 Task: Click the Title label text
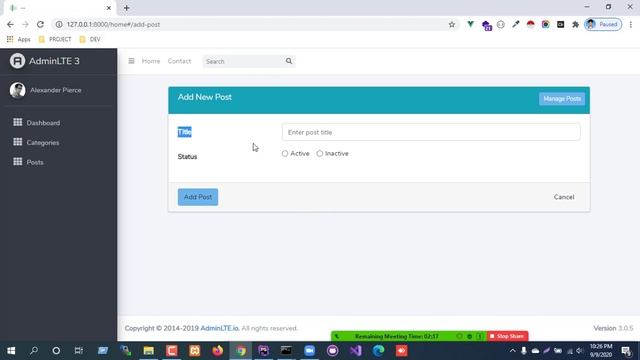[184, 132]
